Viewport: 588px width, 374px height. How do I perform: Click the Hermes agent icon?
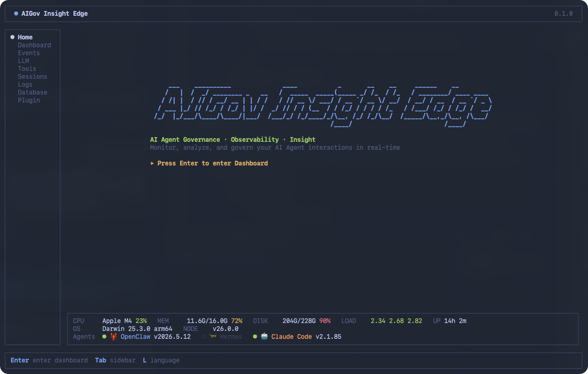(213, 337)
